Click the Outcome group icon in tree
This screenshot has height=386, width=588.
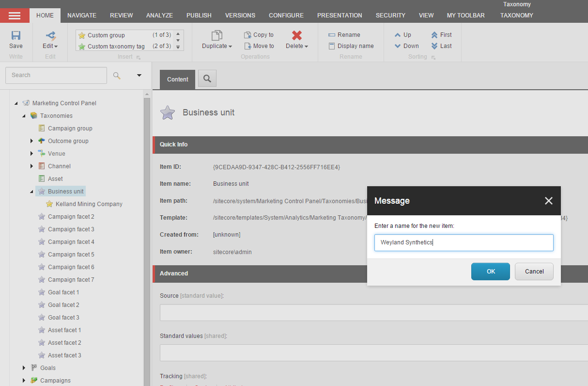(x=42, y=141)
